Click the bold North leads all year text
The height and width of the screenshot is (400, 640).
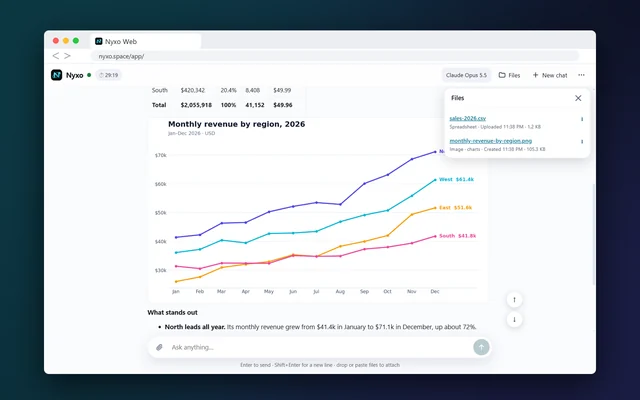(195, 327)
